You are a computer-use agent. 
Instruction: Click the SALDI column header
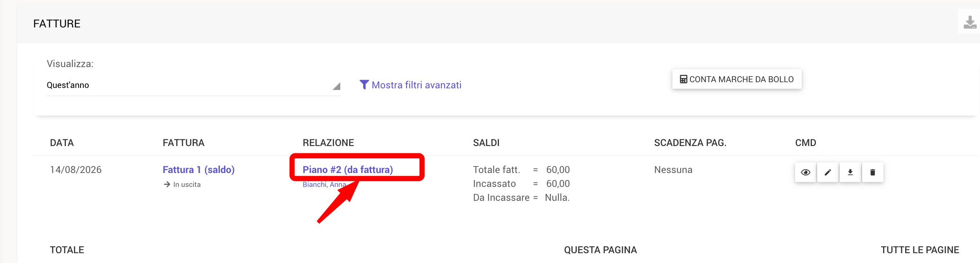tap(486, 143)
